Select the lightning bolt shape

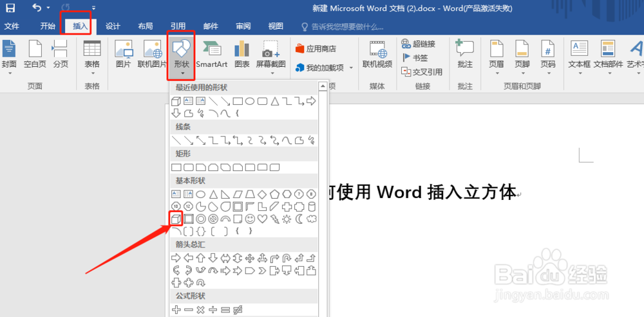click(x=274, y=219)
